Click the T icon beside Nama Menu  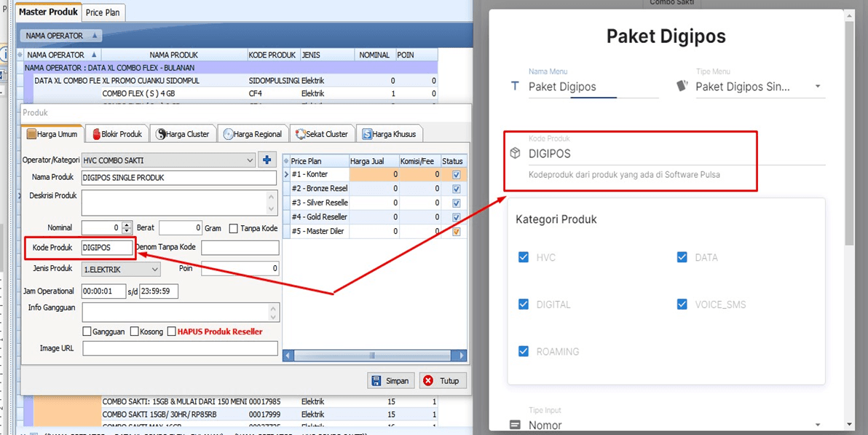515,87
